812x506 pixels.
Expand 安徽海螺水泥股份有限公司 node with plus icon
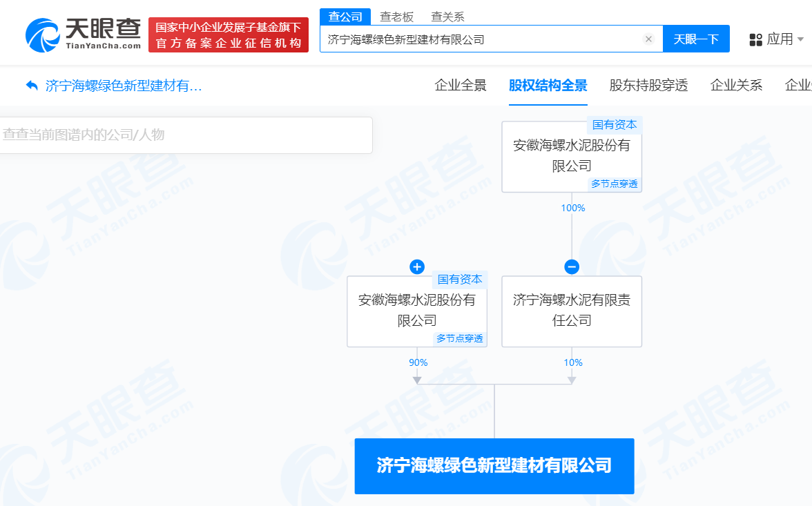[x=417, y=266]
